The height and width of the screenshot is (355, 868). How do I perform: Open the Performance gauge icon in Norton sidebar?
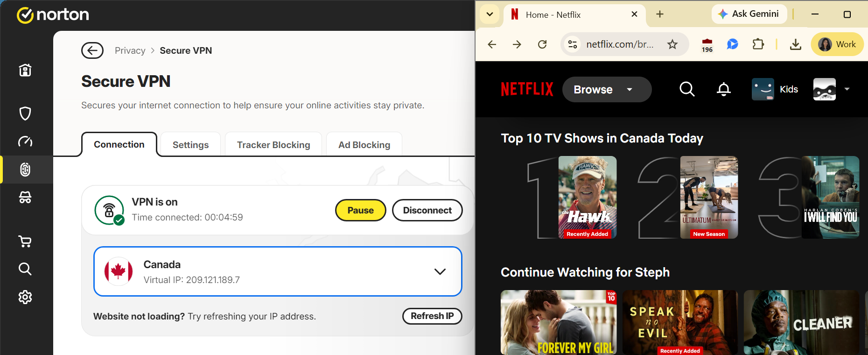(x=25, y=142)
